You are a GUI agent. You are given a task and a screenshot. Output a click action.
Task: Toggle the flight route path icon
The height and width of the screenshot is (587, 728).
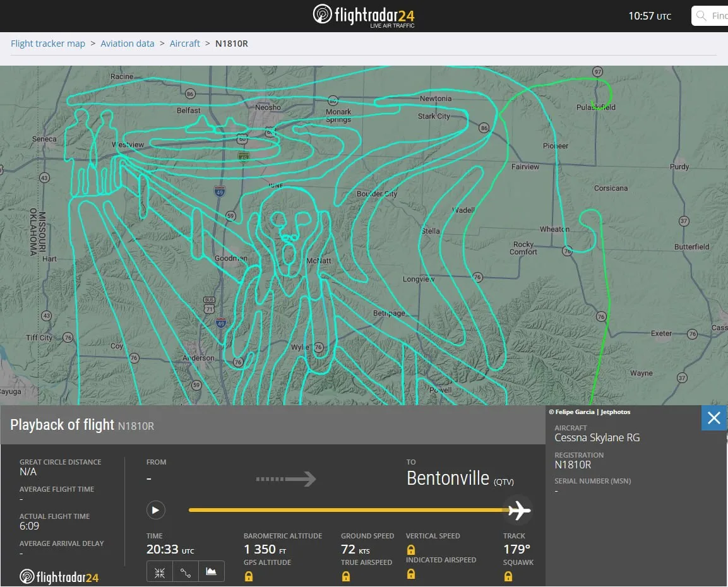[x=185, y=572]
